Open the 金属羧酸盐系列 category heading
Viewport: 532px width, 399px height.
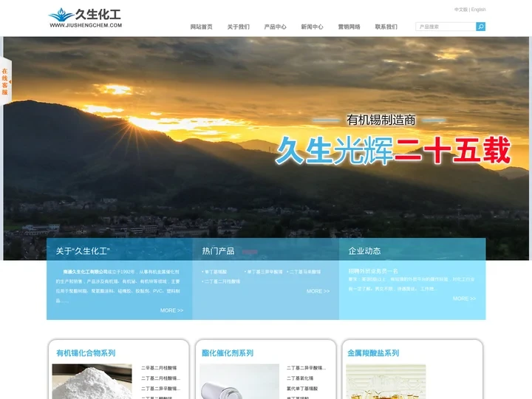373,353
